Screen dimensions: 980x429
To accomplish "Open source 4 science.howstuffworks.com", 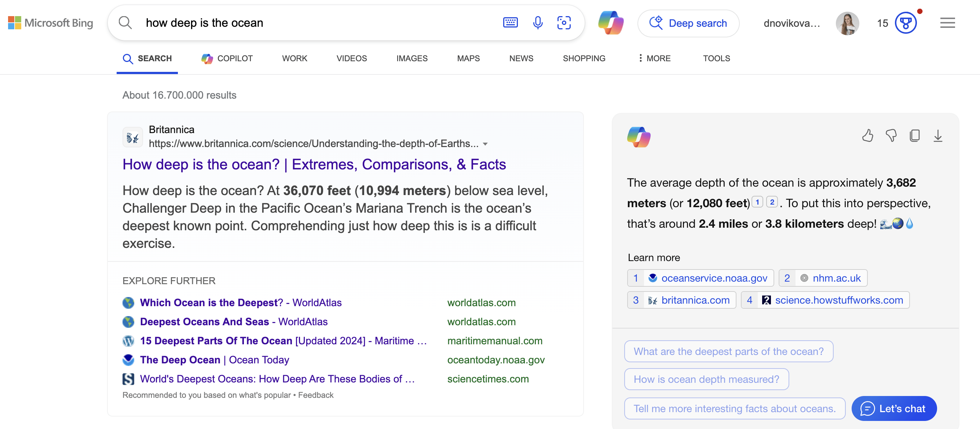I will click(x=825, y=300).
